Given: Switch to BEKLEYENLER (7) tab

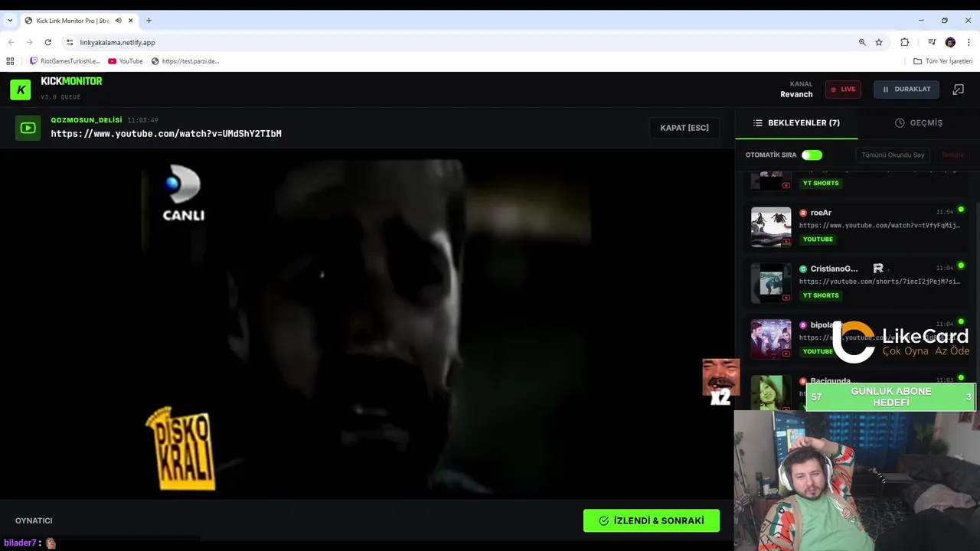Looking at the screenshot, I should pyautogui.click(x=796, y=123).
